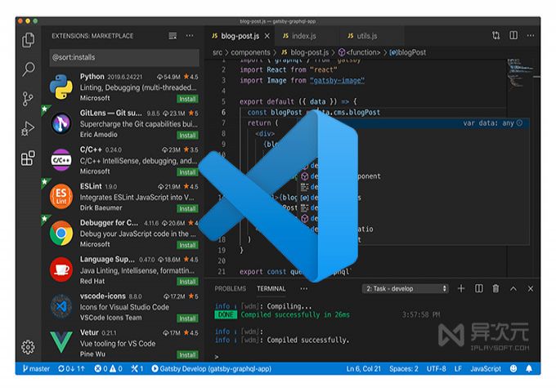Clear extensions search results icon

pyautogui.click(x=173, y=36)
